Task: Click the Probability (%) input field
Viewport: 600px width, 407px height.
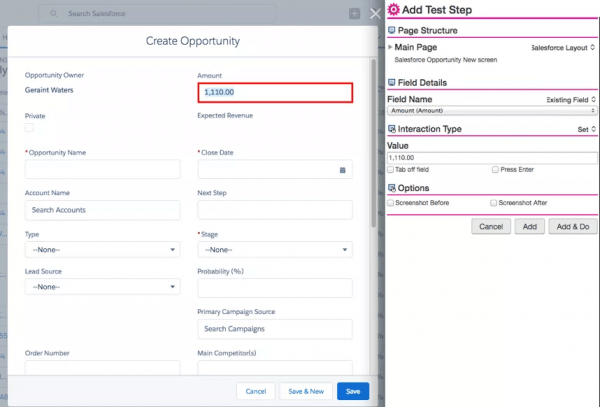Action: [275, 288]
